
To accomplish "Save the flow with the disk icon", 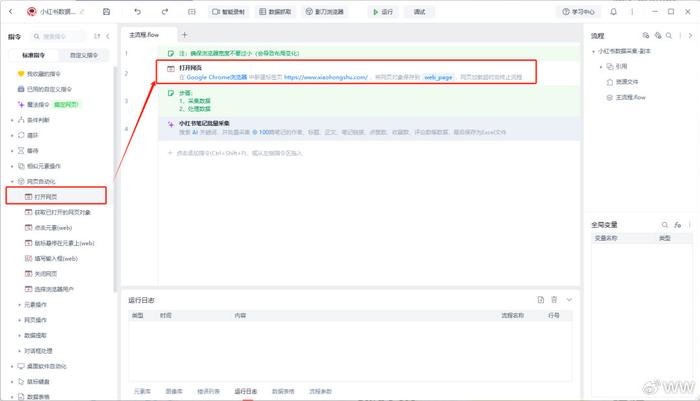I will pyautogui.click(x=106, y=12).
